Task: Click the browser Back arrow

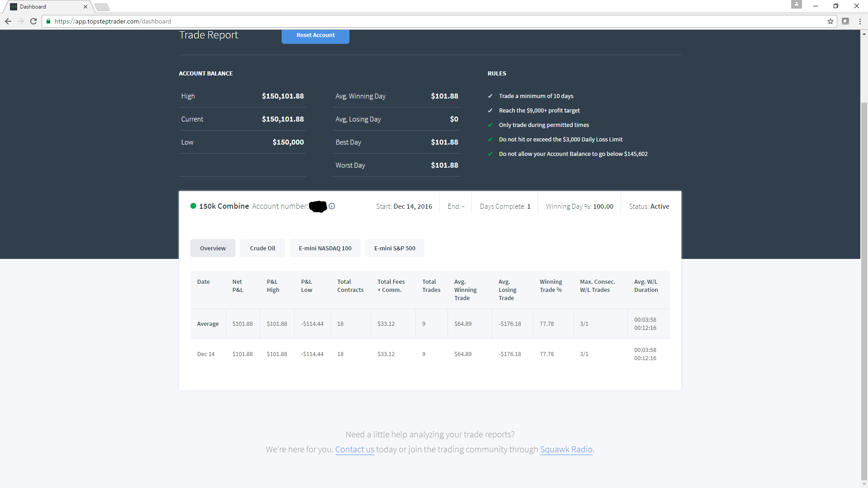Action: point(8,21)
